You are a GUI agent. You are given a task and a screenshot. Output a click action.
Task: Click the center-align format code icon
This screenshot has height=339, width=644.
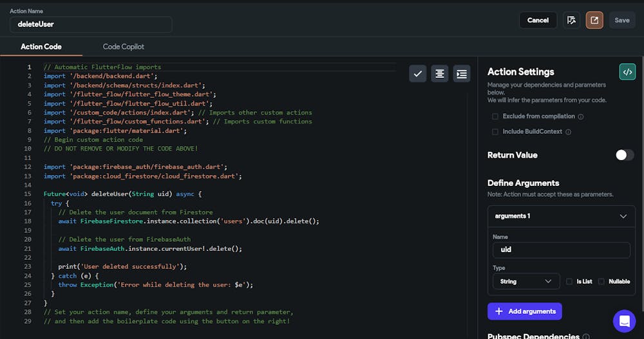440,74
